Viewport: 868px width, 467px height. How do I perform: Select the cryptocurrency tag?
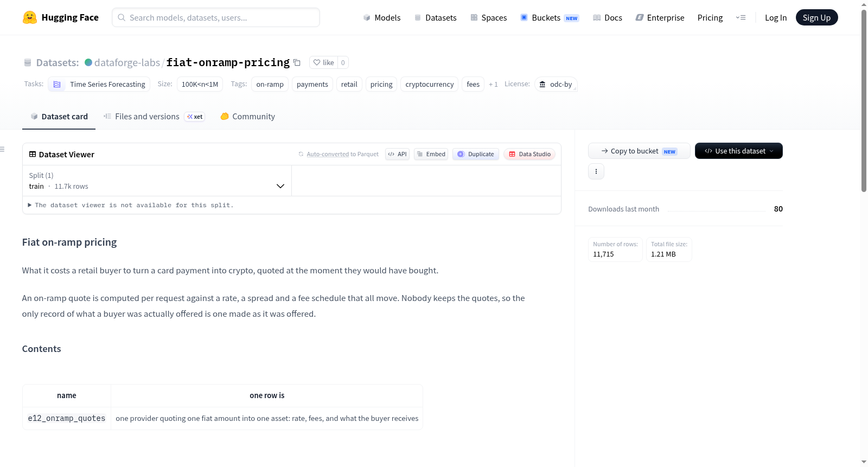(430, 84)
